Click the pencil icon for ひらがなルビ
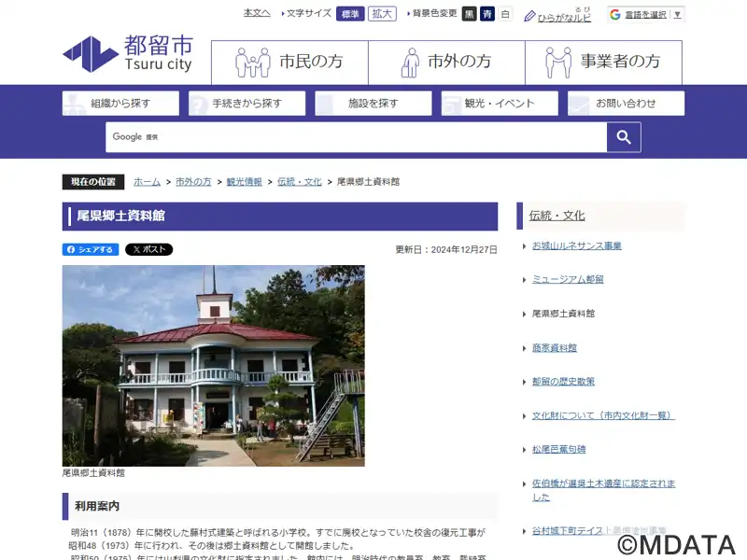 click(x=529, y=16)
